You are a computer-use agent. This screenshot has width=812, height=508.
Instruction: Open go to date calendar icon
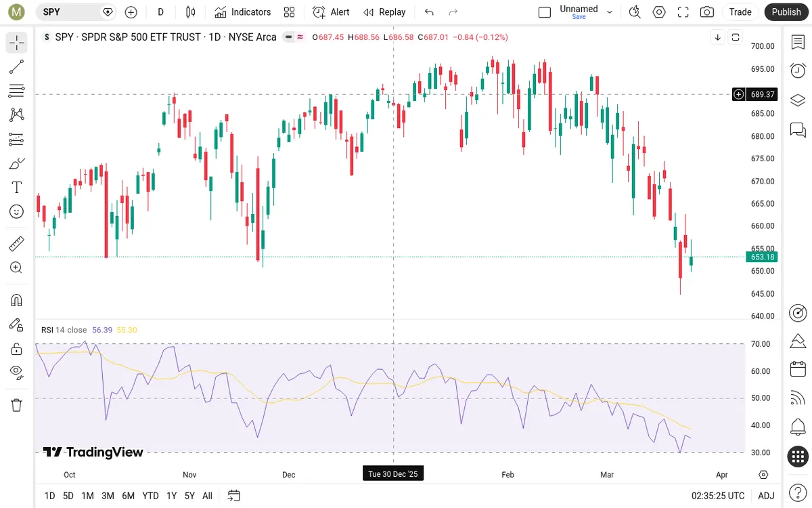click(x=234, y=496)
